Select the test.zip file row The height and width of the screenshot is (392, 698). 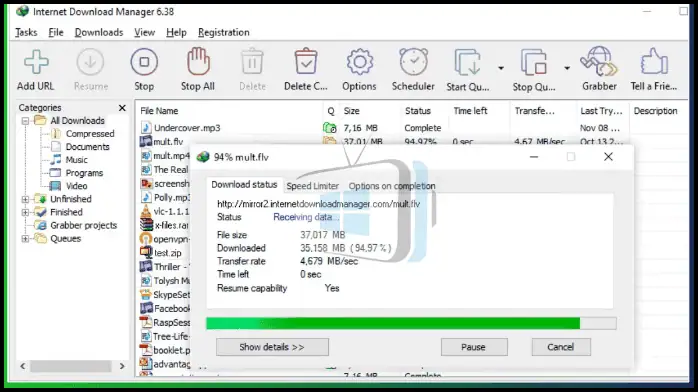tap(168, 253)
